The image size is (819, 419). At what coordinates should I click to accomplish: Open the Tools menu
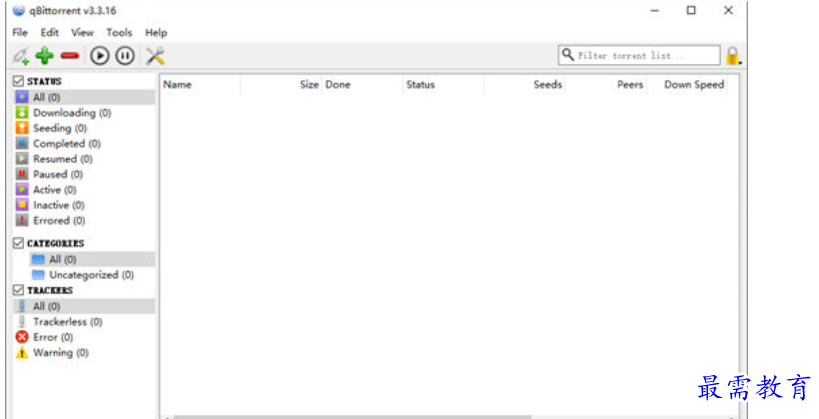point(119,32)
